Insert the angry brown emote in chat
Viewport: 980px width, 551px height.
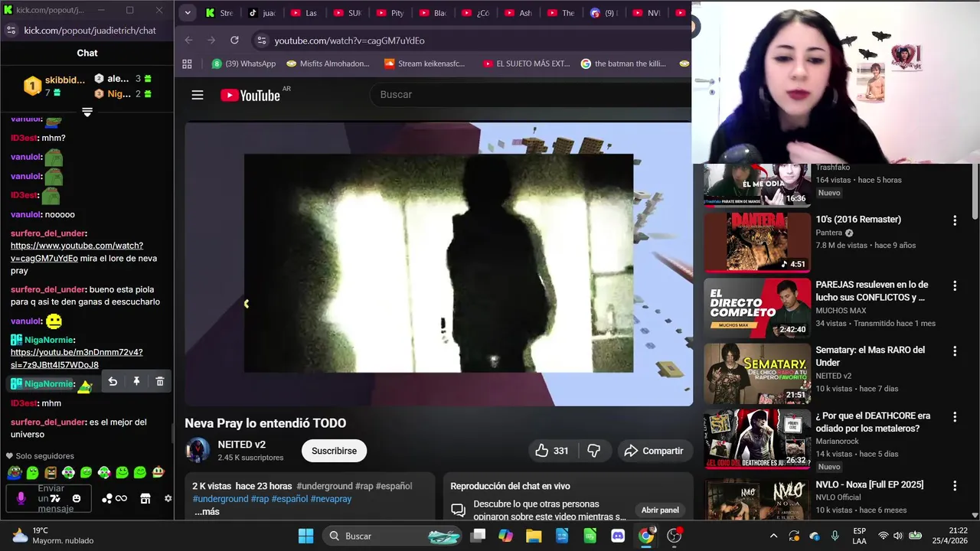click(x=51, y=472)
